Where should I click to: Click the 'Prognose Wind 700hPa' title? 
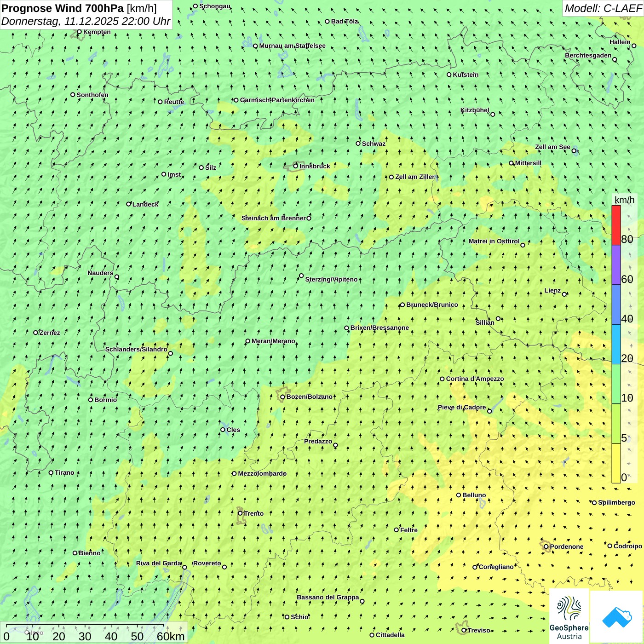click(63, 8)
